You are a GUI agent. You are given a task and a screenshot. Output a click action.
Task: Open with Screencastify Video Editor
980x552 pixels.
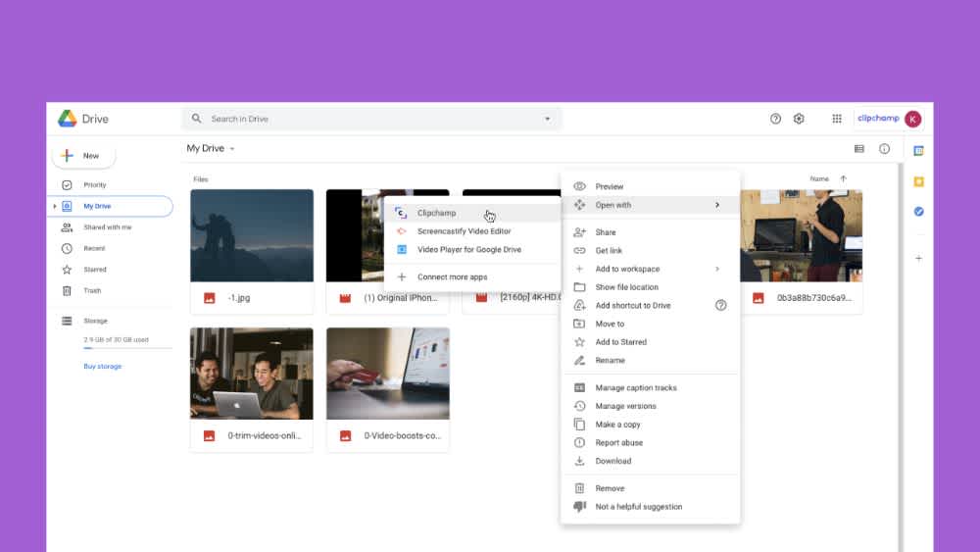click(472, 231)
